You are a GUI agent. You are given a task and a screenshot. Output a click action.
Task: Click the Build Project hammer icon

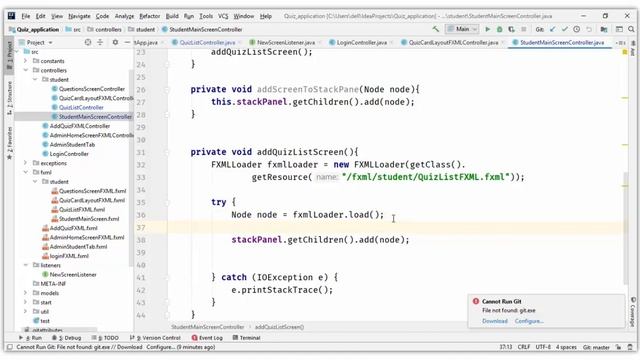[x=436, y=29]
